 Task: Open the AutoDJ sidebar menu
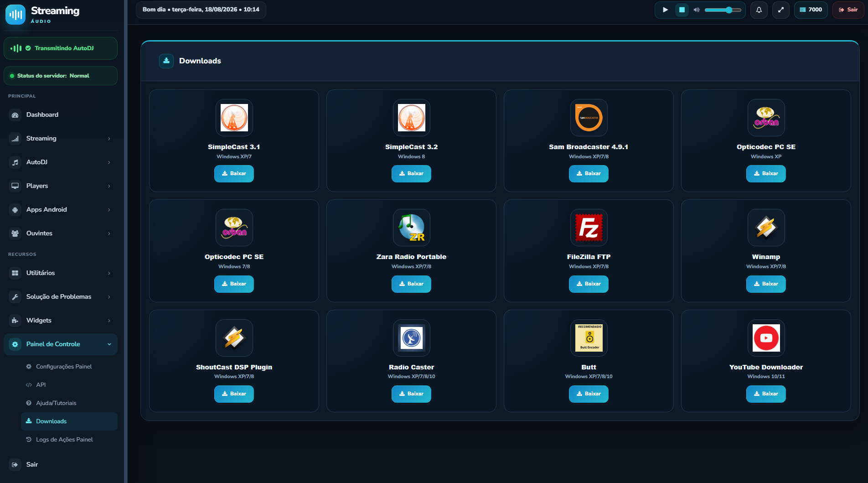61,162
